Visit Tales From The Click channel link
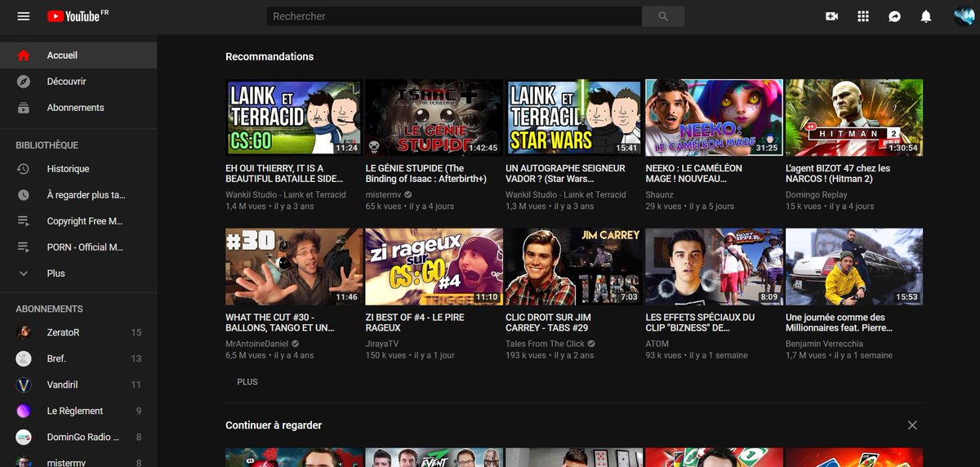The image size is (980, 467). pos(545,344)
